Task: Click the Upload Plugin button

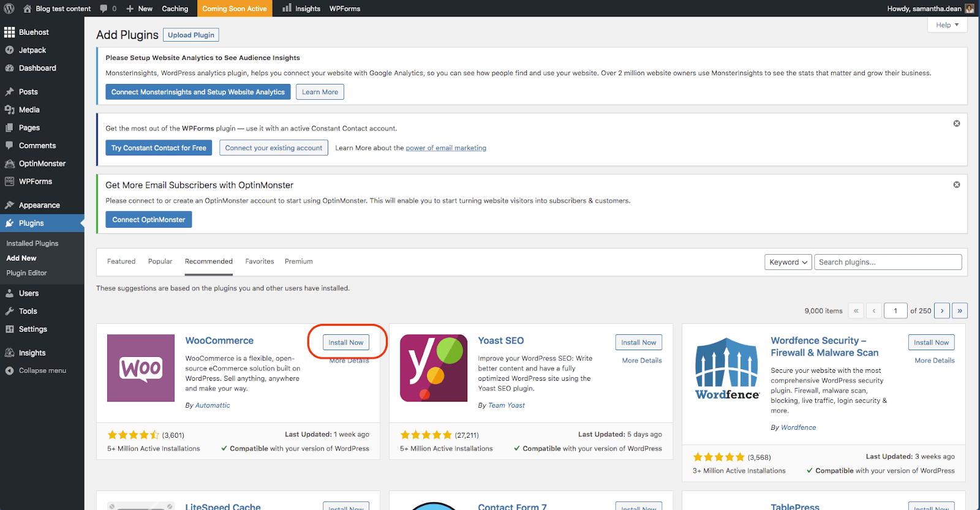Action: point(191,35)
